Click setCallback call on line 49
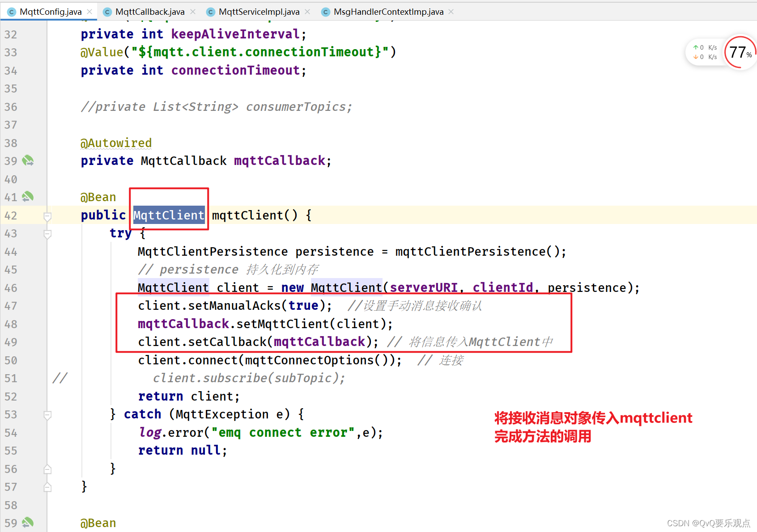 pos(228,342)
